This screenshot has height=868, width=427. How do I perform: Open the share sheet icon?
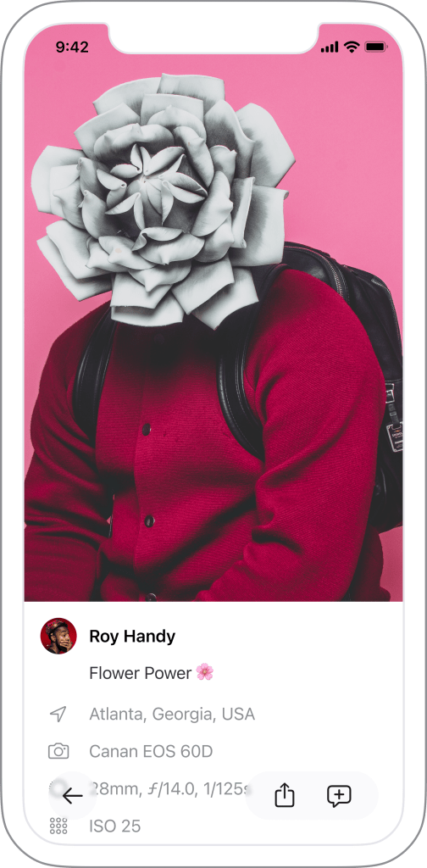285,796
